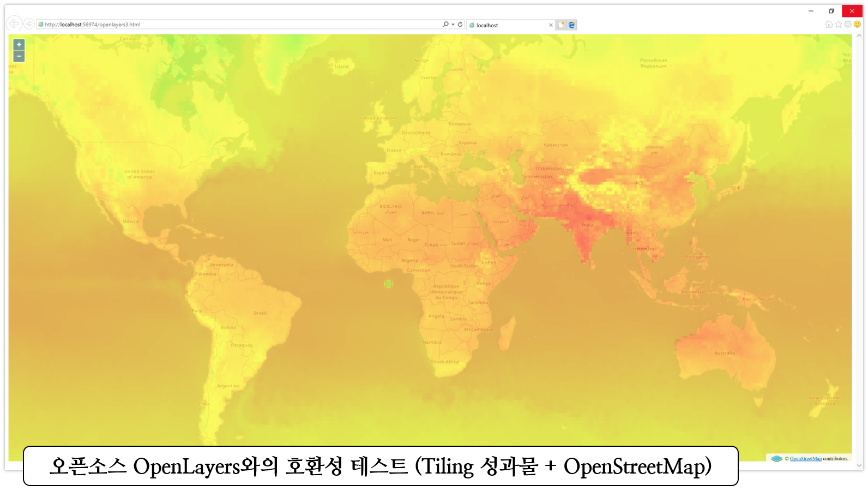
Task: Open a new tab button
Action: click(x=560, y=25)
